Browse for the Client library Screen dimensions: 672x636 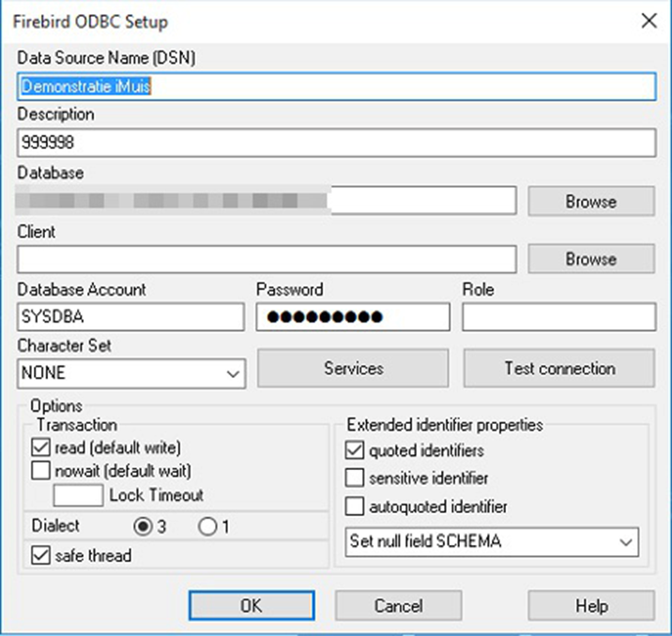591,259
